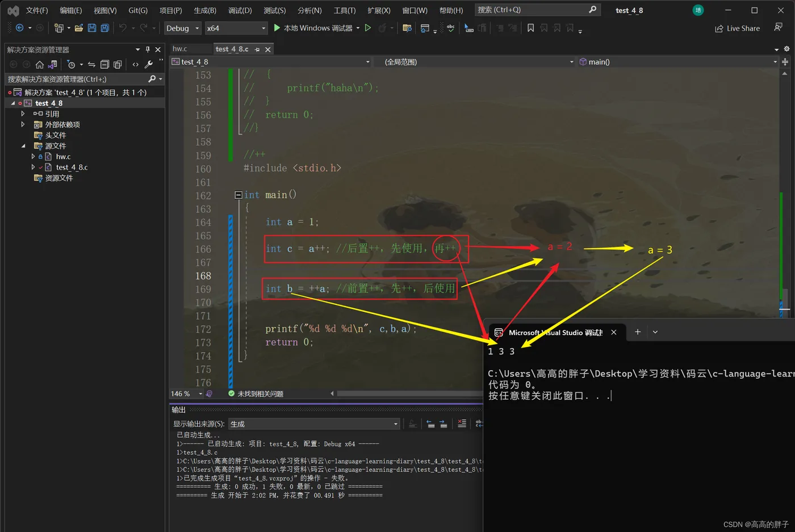
Task: Open the output source 生成 dropdown
Action: (314, 424)
